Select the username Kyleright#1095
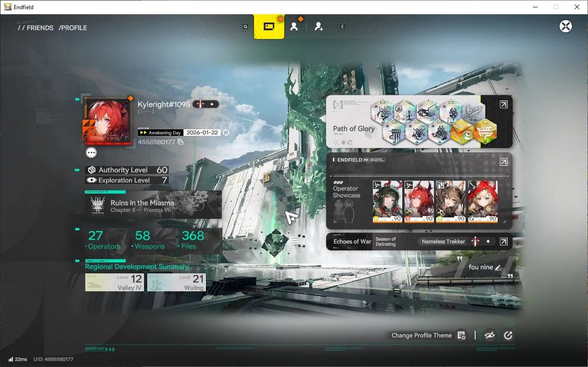 tap(164, 104)
